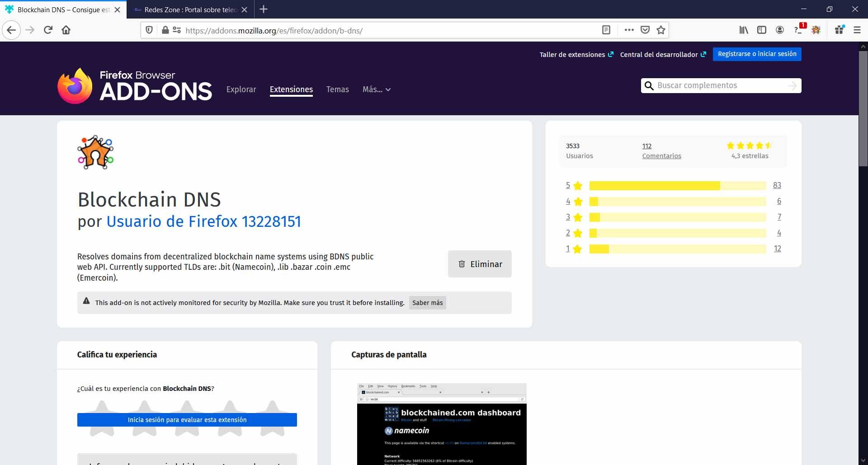Filter reviews by 2 stars
The width and height of the screenshot is (868, 465).
point(574,233)
